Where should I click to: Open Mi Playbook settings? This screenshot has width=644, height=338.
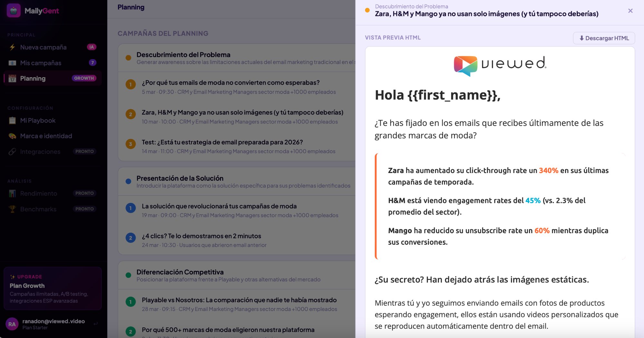pyautogui.click(x=53, y=121)
